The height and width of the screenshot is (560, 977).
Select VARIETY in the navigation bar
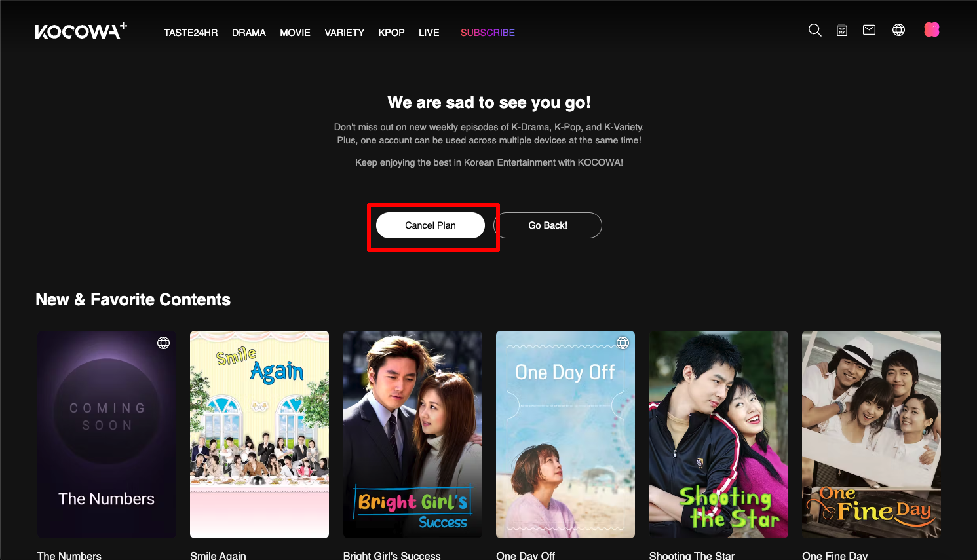click(x=344, y=33)
